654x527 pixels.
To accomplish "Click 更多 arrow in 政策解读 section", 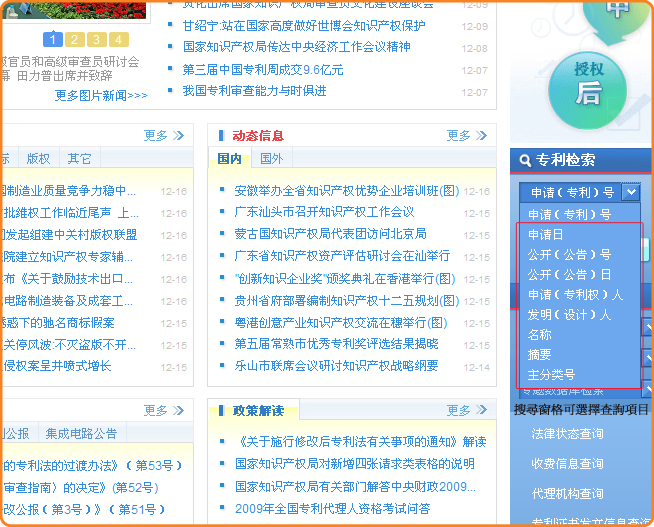I will tap(467, 411).
